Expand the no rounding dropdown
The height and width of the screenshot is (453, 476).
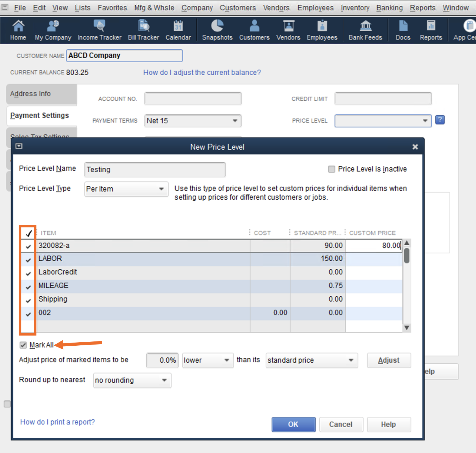(164, 380)
